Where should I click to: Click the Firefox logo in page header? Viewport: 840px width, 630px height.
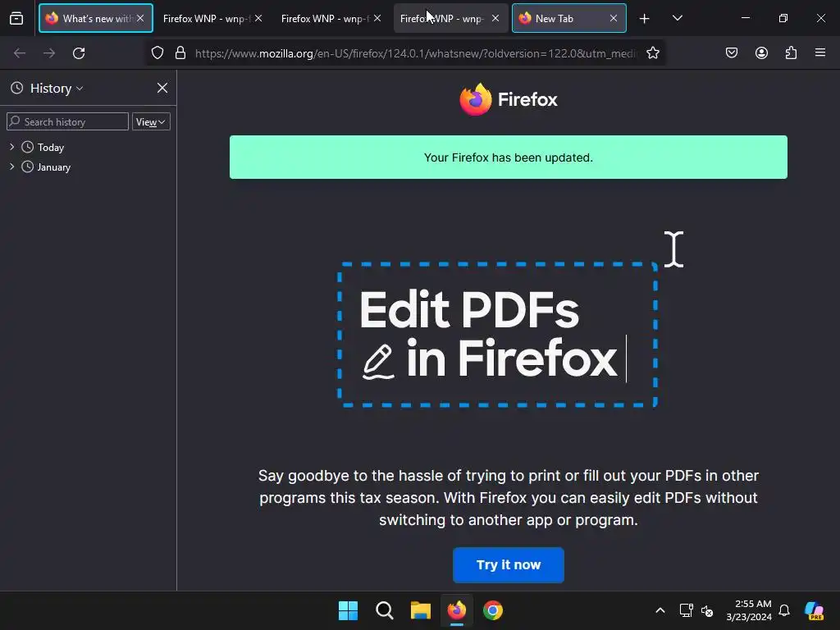click(x=509, y=99)
